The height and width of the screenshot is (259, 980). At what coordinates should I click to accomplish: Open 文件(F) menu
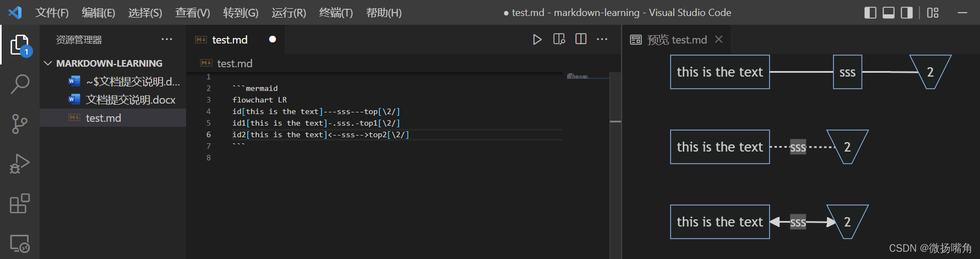[x=52, y=12]
